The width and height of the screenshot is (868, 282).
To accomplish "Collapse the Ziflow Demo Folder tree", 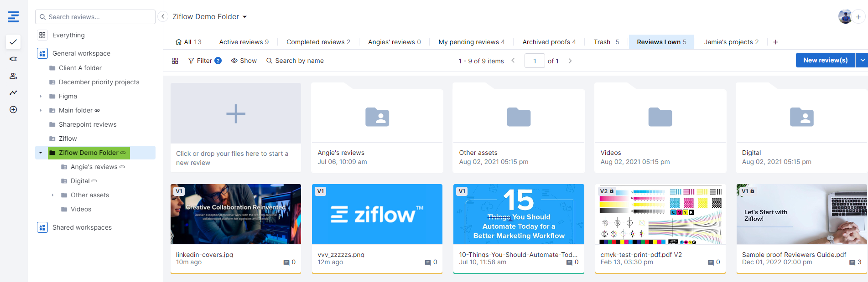I will 41,153.
